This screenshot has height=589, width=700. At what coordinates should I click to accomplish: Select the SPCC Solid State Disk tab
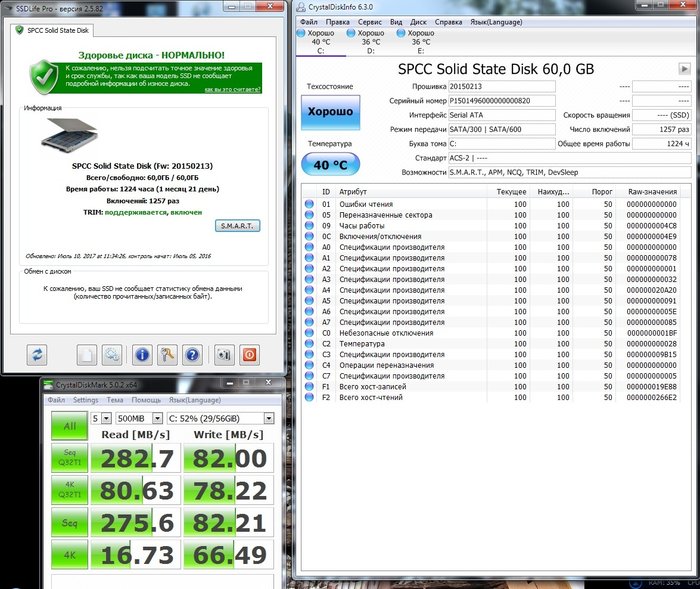(52, 30)
